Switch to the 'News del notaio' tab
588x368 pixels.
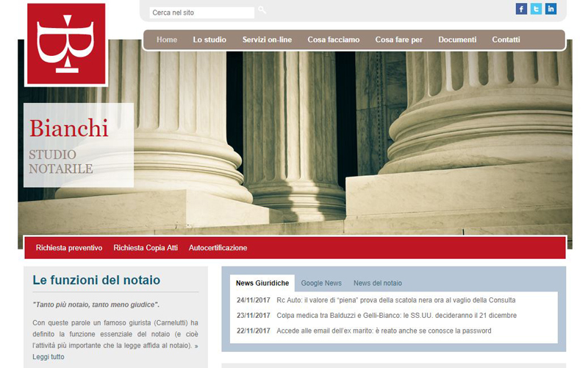click(x=378, y=283)
